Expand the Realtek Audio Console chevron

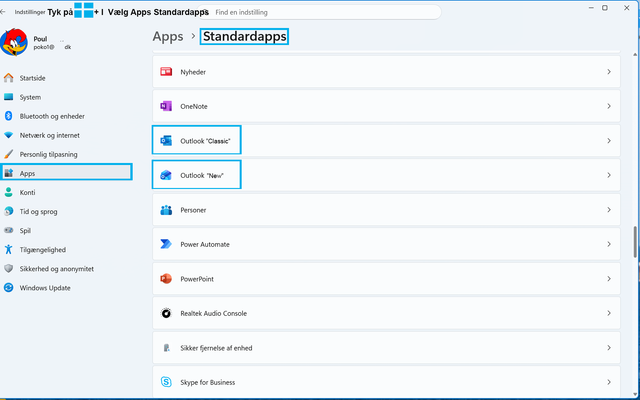pos(609,313)
